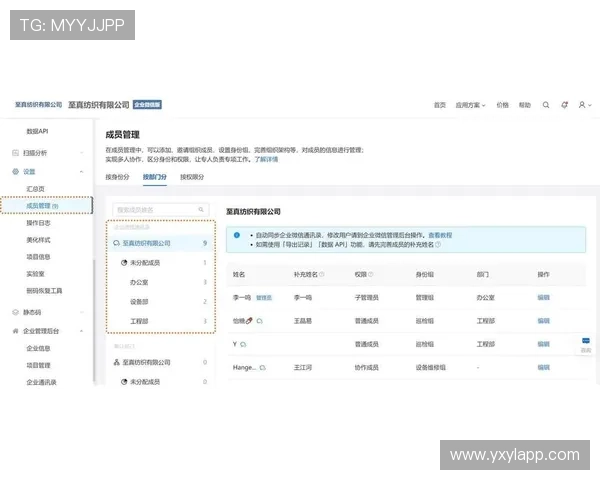Click the WeChat icon next to Hange...

tap(262, 368)
